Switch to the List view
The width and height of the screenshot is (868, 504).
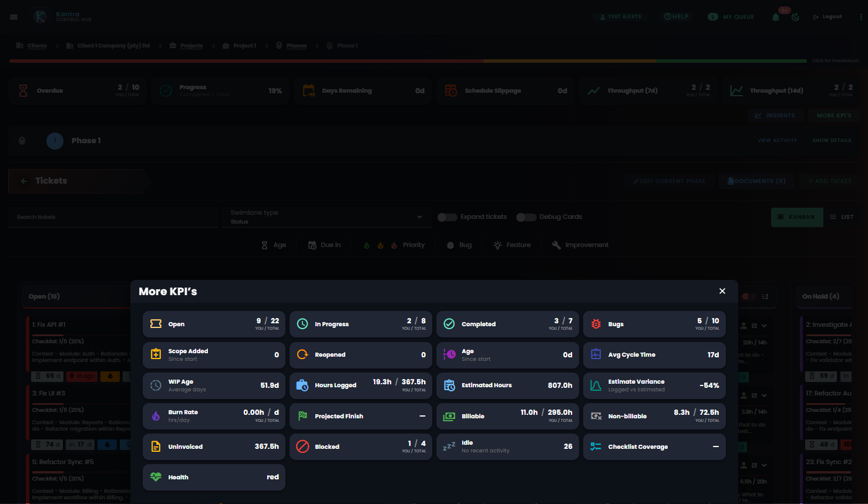click(x=842, y=217)
